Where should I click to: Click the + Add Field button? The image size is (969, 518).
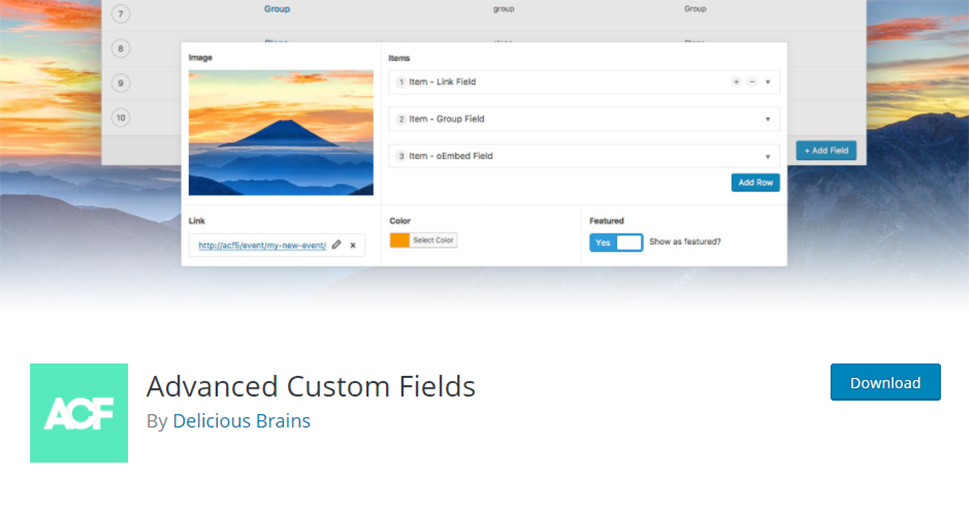[826, 150]
